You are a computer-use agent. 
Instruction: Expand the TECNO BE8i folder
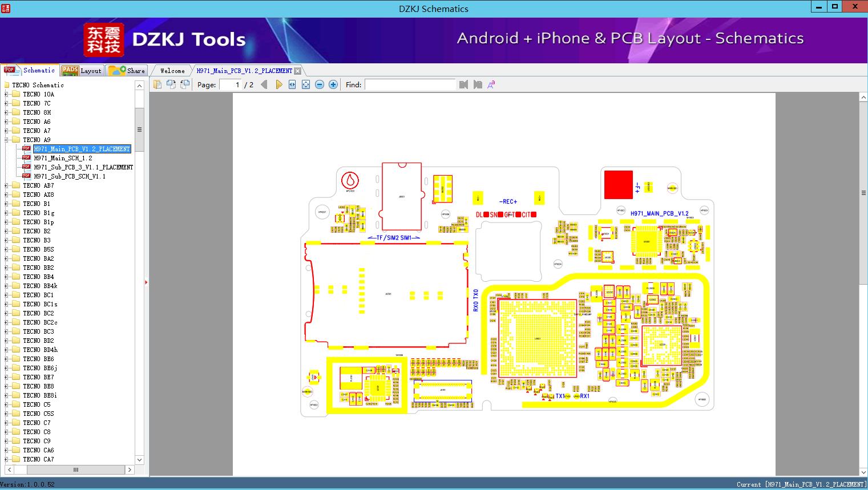(x=6, y=395)
